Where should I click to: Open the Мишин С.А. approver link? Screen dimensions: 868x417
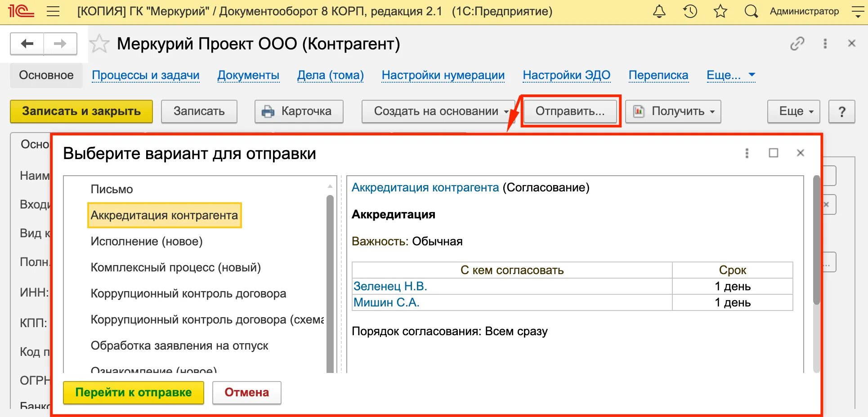click(x=386, y=302)
